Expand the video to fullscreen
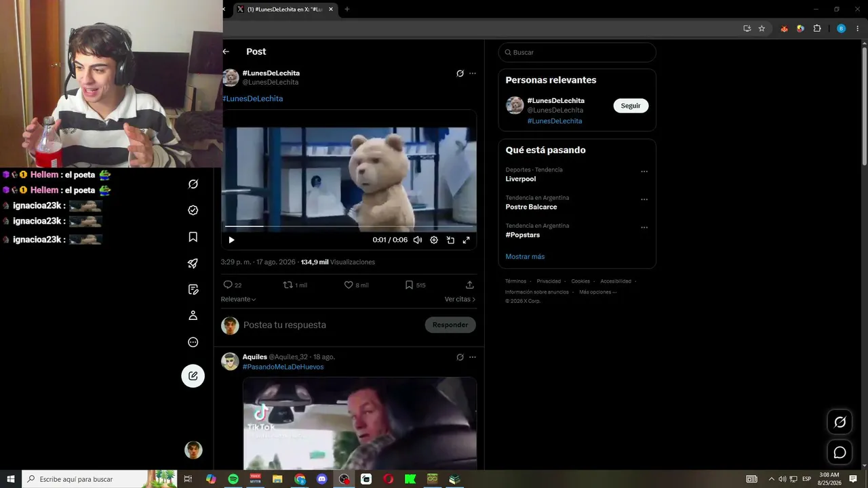Viewport: 868px width, 488px height. click(x=467, y=240)
